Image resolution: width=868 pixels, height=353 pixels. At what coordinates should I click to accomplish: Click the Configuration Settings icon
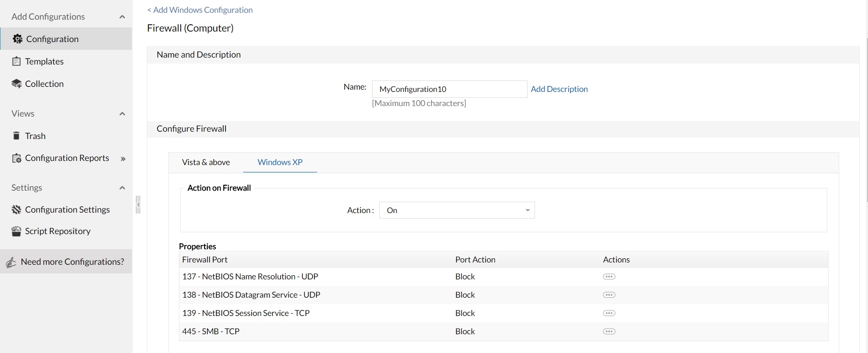click(16, 209)
